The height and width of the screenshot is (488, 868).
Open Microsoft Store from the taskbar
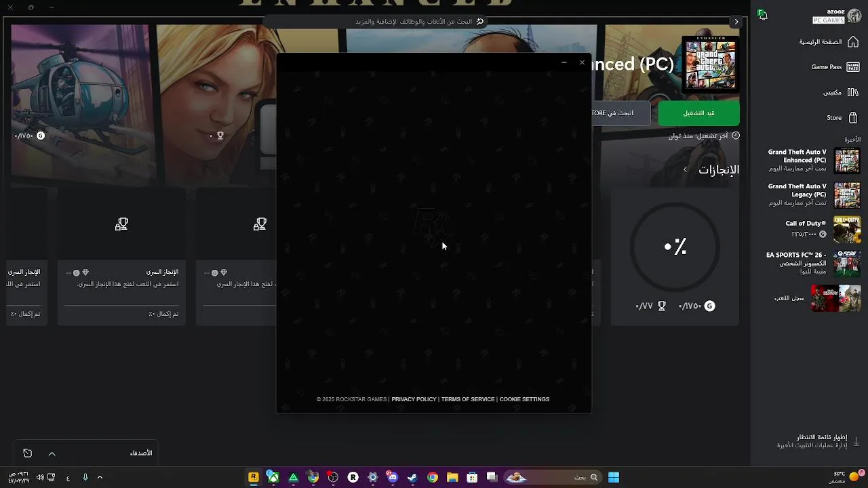coord(472,477)
